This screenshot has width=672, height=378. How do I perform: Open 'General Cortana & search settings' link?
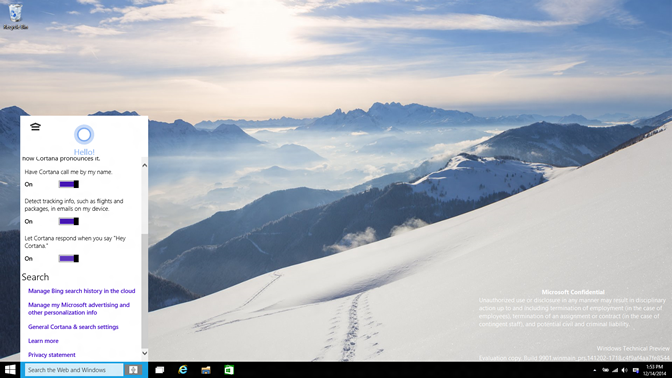click(x=73, y=327)
